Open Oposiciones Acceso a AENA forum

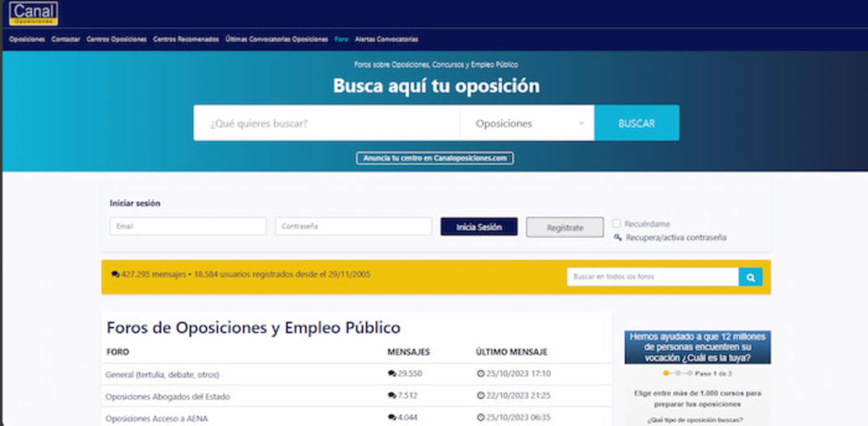pyautogui.click(x=157, y=418)
